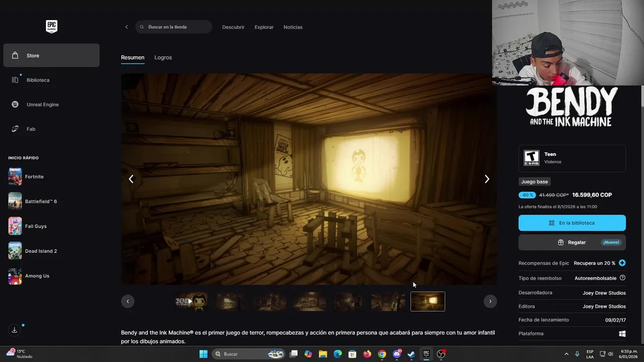Click the price 16.599,60 COP
Screen dimensions: 644x362
click(592, 195)
